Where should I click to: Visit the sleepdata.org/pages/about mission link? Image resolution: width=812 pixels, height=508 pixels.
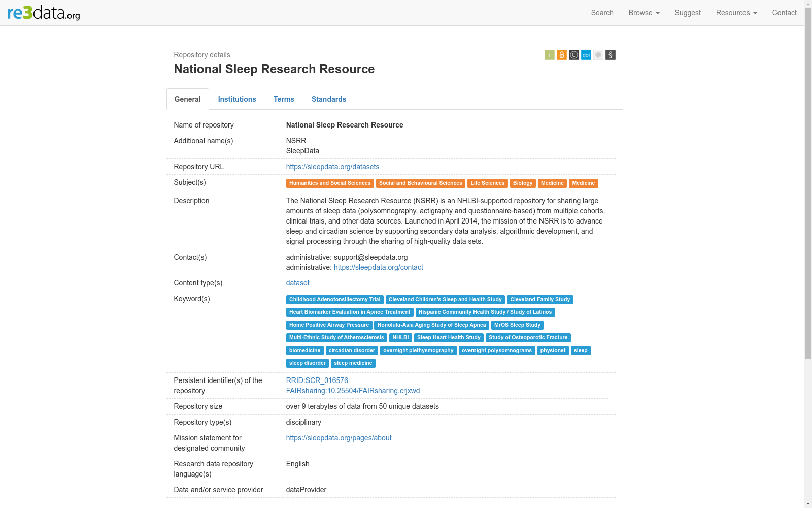pos(339,438)
